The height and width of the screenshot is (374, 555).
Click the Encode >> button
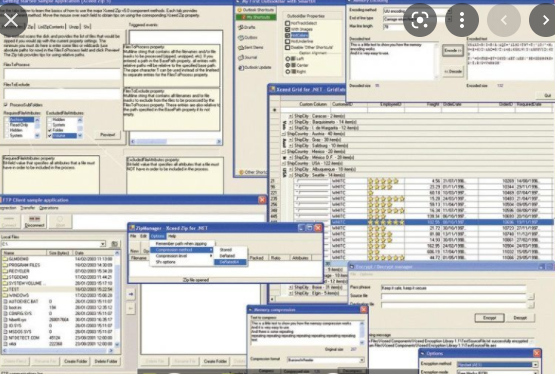click(453, 51)
